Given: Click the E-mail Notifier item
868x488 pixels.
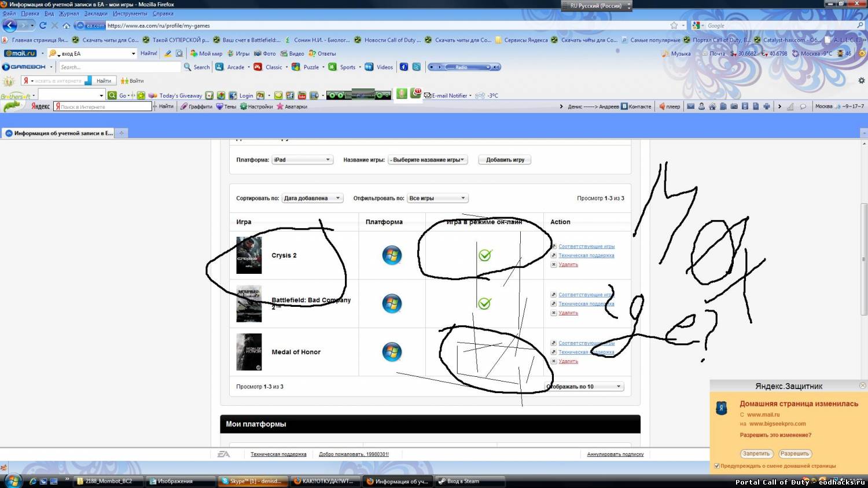Looking at the screenshot, I should tap(446, 96).
